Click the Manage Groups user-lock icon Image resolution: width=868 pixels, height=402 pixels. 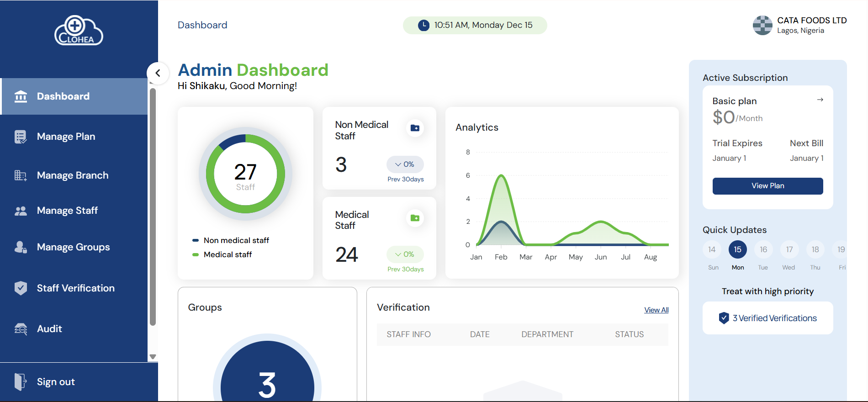(21, 247)
